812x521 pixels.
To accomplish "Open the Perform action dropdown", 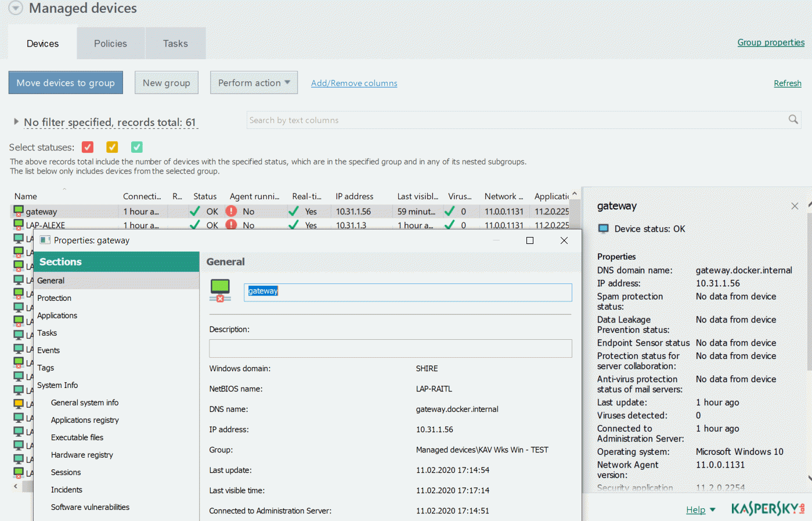I will 254,82.
